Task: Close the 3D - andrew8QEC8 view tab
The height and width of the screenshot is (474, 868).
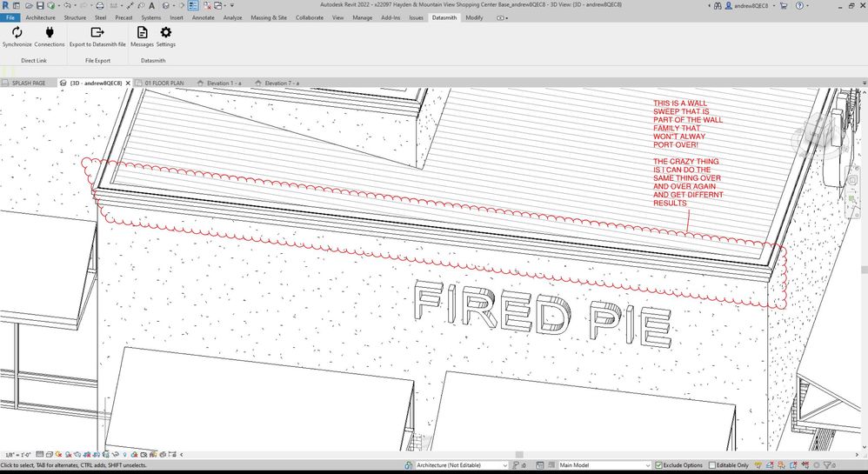Action: point(128,83)
